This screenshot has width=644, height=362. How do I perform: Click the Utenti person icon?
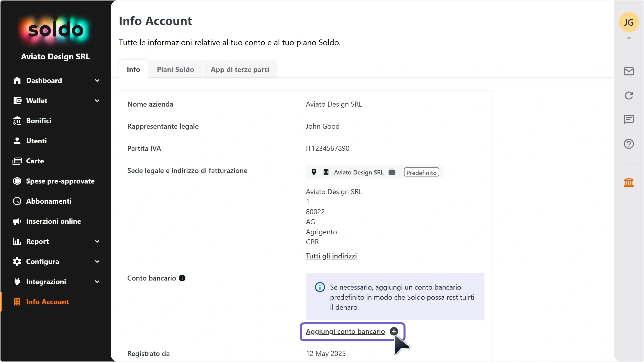[x=17, y=141]
